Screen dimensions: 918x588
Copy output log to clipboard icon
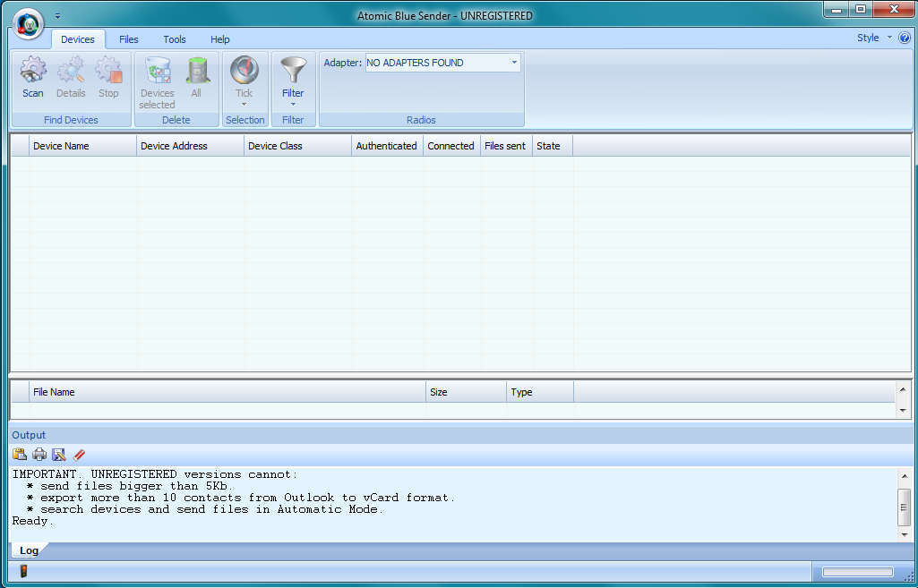(x=20, y=455)
